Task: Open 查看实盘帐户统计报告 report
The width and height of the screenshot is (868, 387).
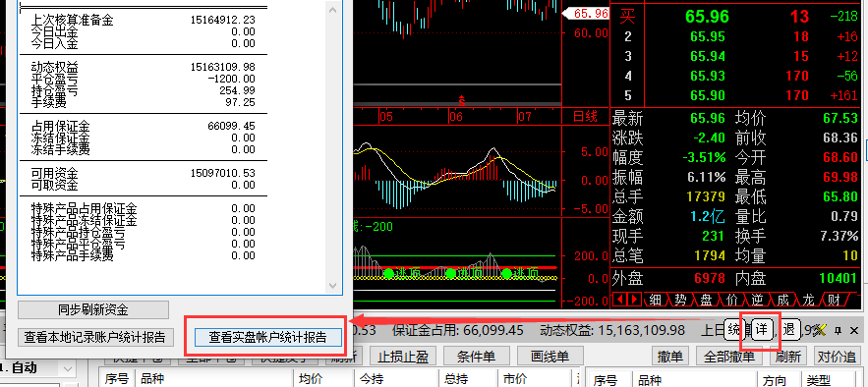Action: [268, 337]
